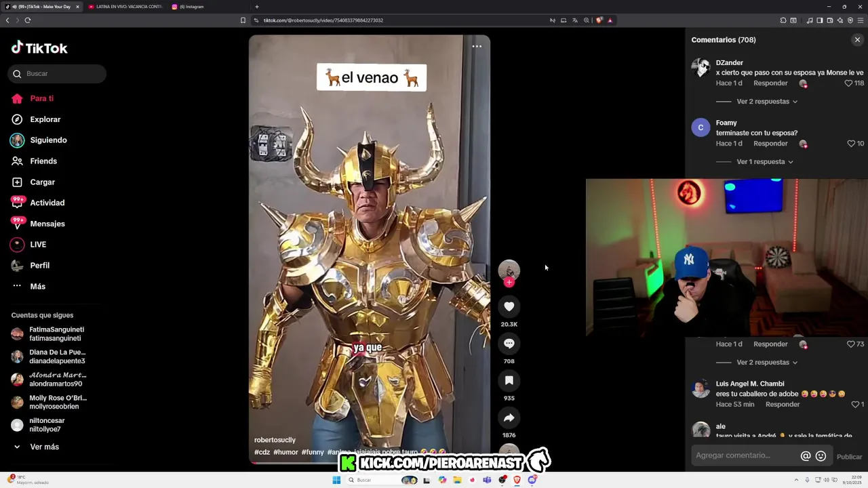Like Luis Angel M. Chambi's comment
The width and height of the screenshot is (868, 488).
[x=855, y=405]
